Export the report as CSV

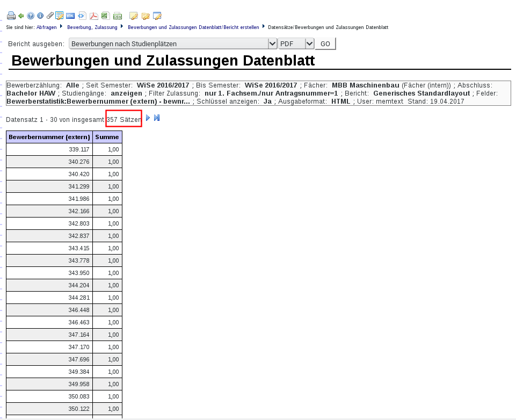click(x=118, y=16)
